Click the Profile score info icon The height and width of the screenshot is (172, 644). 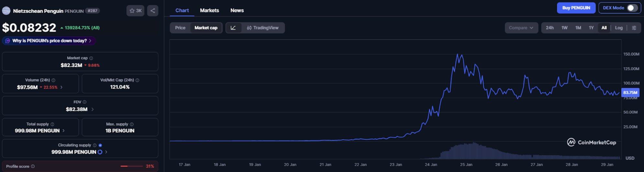tap(33, 167)
